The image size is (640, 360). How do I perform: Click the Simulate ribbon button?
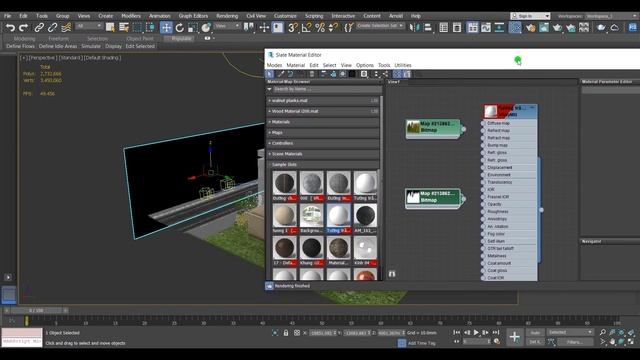pos(91,46)
